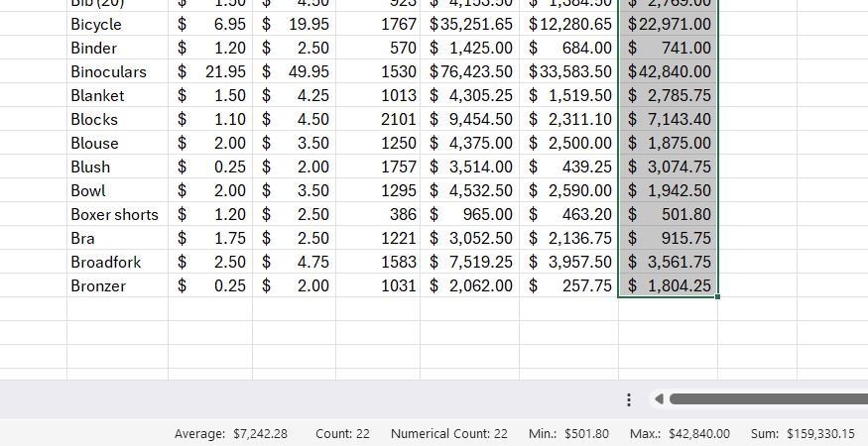Viewport: 868px width, 446px height.
Task: Click the selection fill handle below Bronzer profit
Action: coord(717,297)
